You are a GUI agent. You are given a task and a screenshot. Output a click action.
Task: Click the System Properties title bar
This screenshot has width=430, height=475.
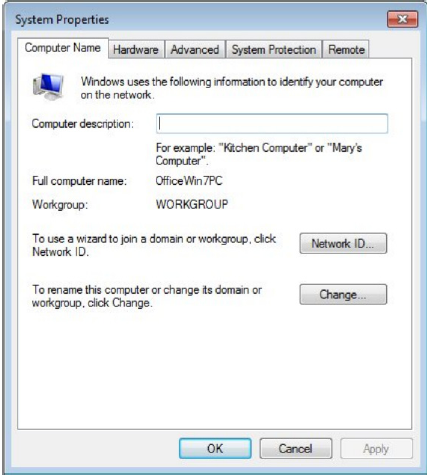[200, 19]
